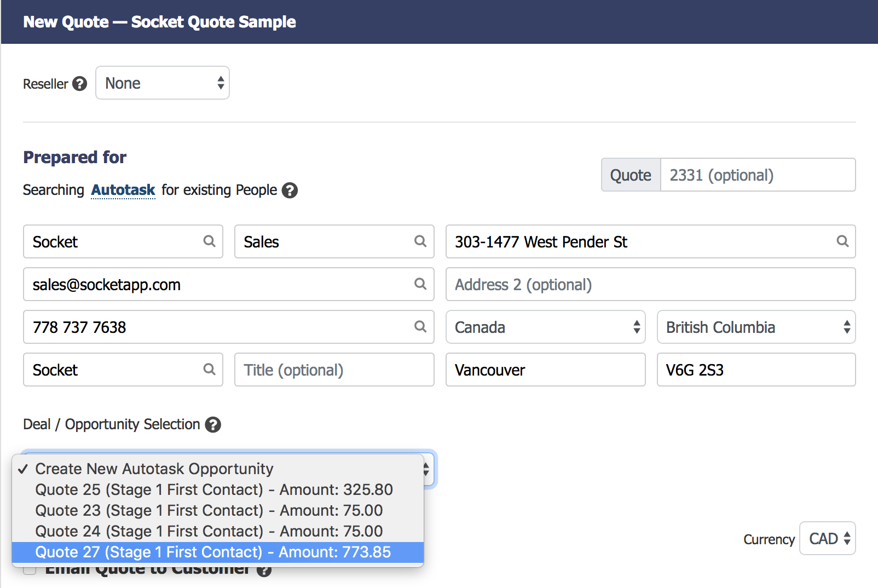Click the search icon in address field
The image size is (878, 588).
[842, 241]
